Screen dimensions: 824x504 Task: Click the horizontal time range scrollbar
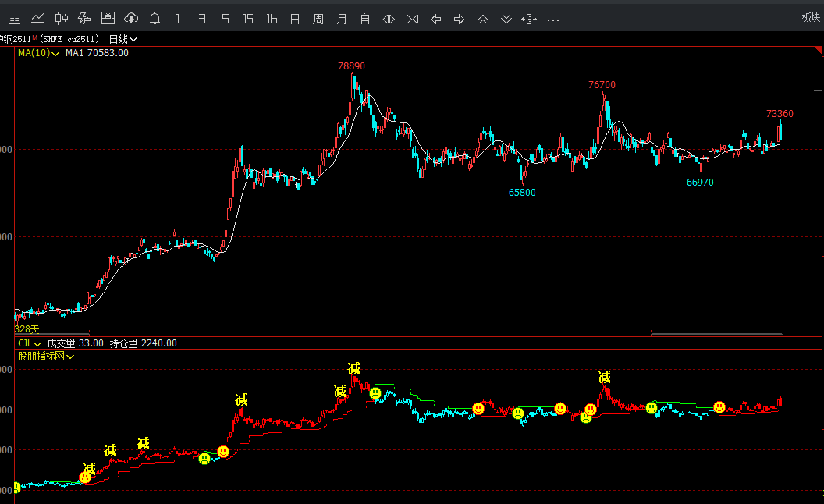716,335
